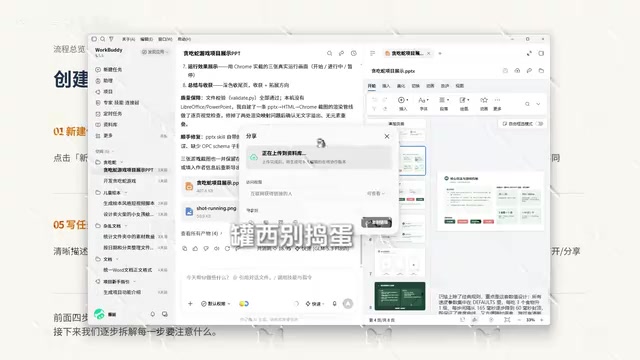Open task 开发贪吃蛇游戏 in the sidebar
640x360 pixels.
(x=120, y=181)
